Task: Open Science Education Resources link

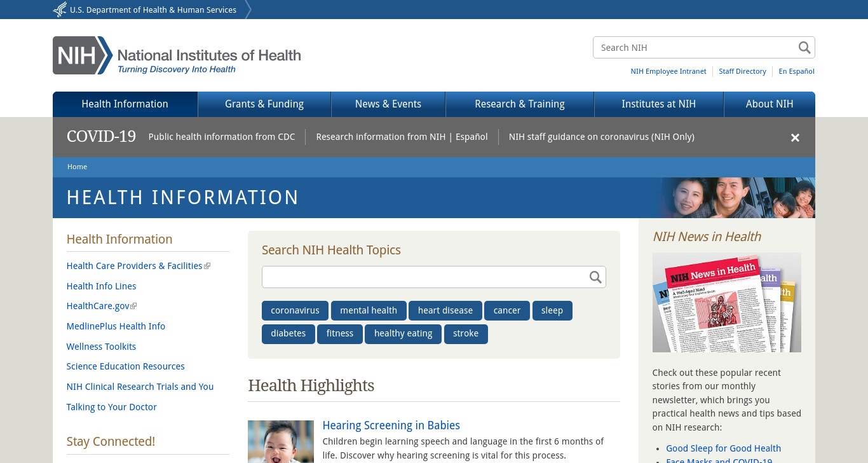Action: tap(125, 366)
